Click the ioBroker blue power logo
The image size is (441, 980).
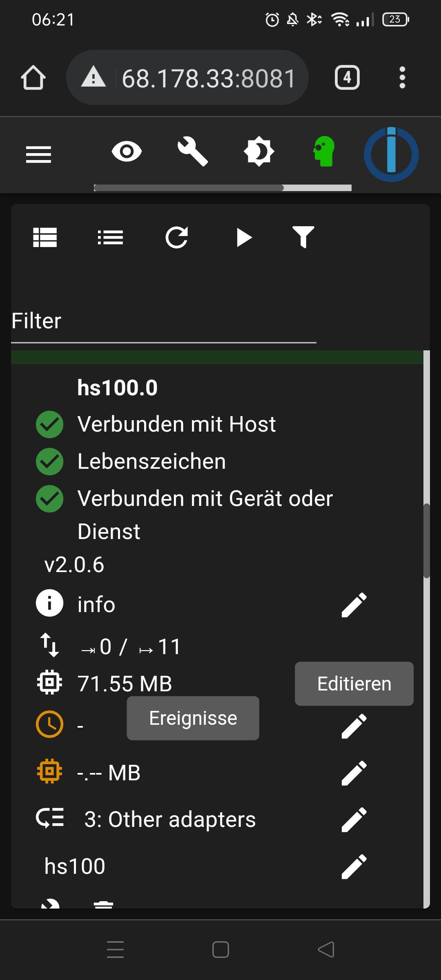391,154
